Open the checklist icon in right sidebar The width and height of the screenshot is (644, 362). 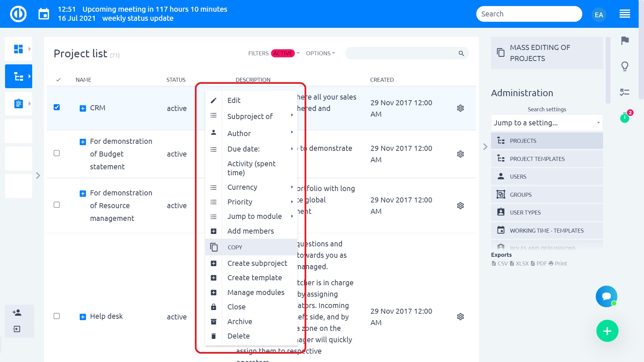pos(625,92)
